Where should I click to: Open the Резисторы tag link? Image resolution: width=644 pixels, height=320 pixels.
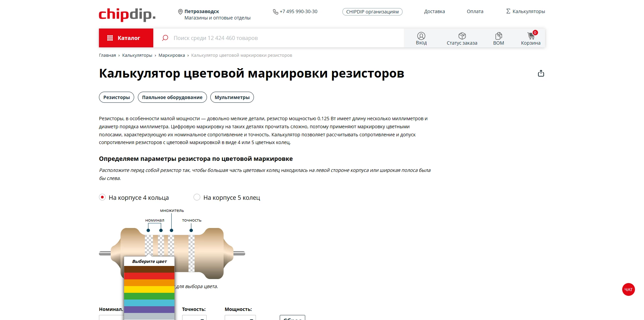[x=116, y=97]
